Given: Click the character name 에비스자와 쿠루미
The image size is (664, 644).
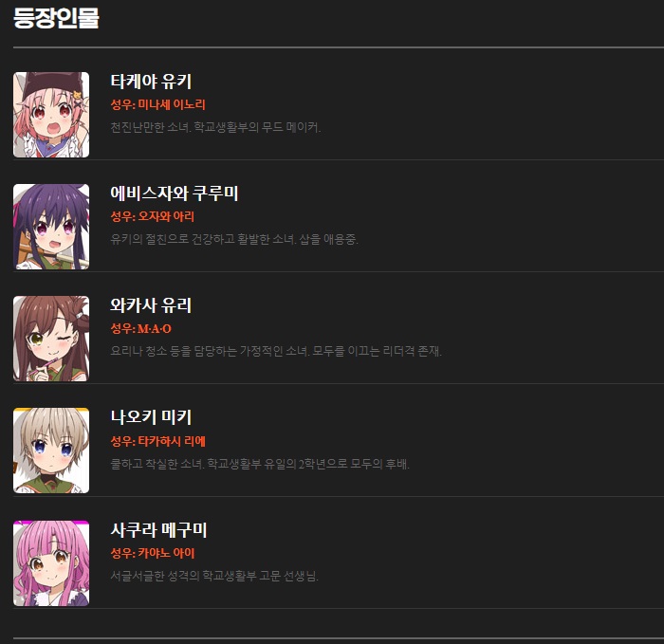Looking at the screenshot, I should (175, 193).
